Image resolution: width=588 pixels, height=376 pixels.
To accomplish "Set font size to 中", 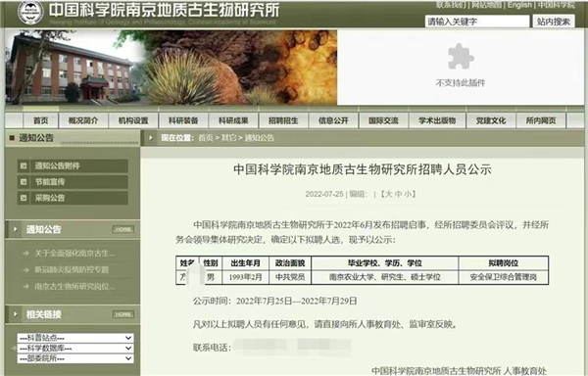I will (398, 194).
